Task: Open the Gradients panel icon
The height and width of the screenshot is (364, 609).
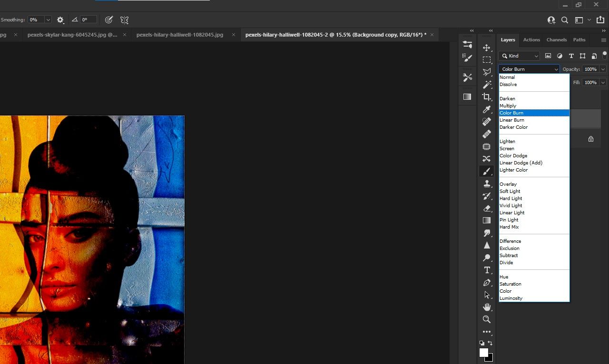Action: (x=467, y=96)
